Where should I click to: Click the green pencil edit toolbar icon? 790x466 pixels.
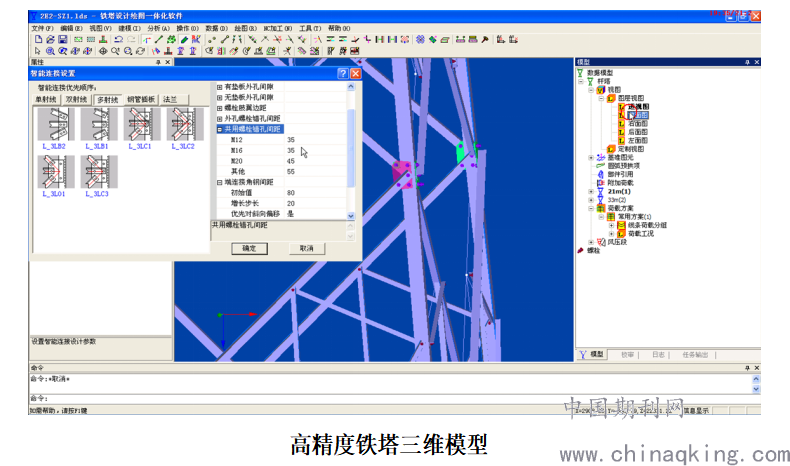184,39
